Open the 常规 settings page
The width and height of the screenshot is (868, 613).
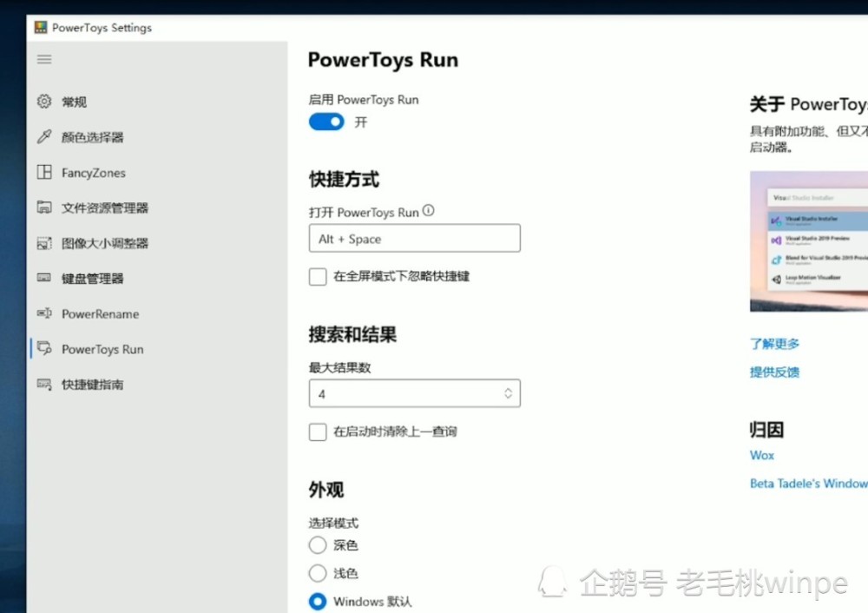(74, 102)
